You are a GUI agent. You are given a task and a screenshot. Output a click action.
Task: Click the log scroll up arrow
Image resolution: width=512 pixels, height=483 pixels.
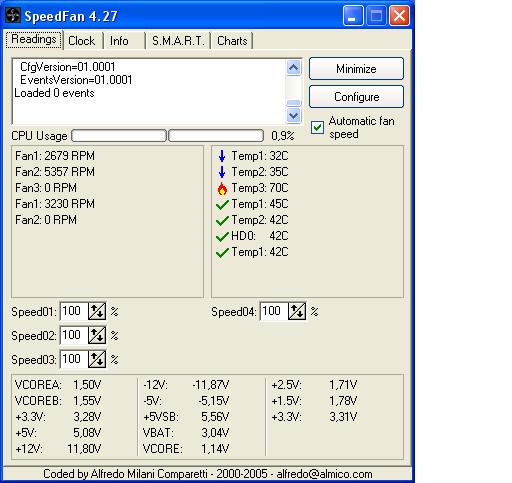click(294, 68)
